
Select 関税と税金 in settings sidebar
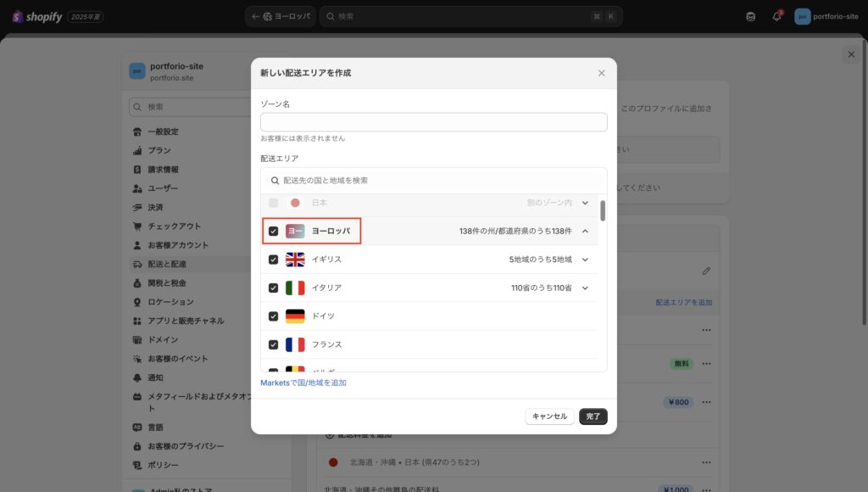166,283
